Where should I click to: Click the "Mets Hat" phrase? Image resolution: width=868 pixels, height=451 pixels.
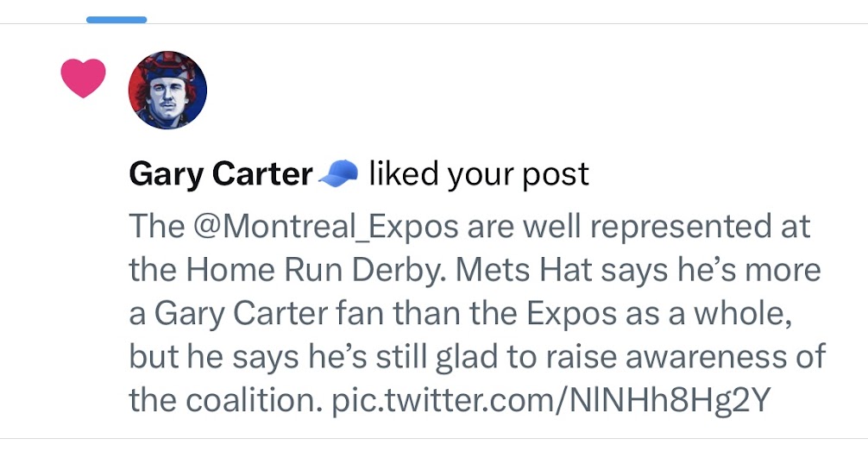(525, 270)
